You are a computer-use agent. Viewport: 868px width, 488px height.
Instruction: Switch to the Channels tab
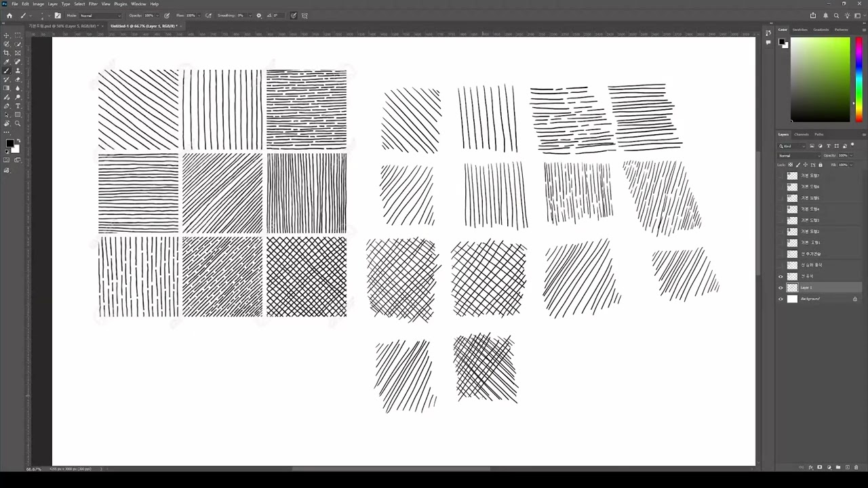pos(802,134)
